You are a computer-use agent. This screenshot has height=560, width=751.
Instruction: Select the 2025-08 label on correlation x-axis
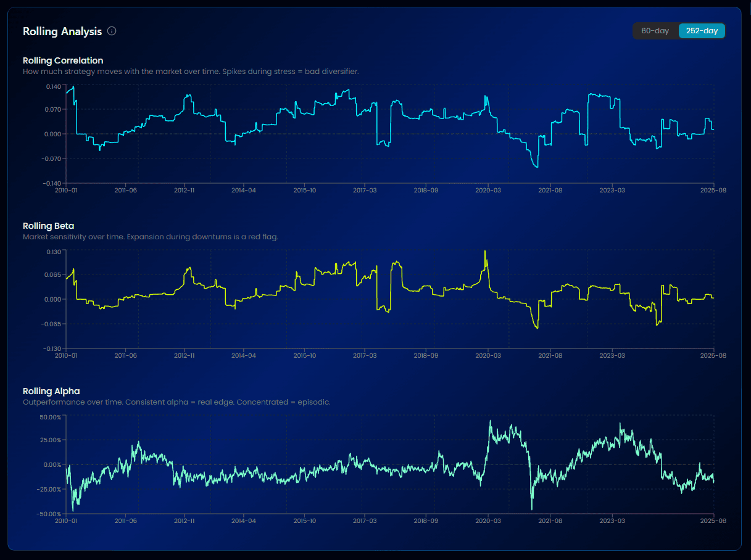point(713,190)
